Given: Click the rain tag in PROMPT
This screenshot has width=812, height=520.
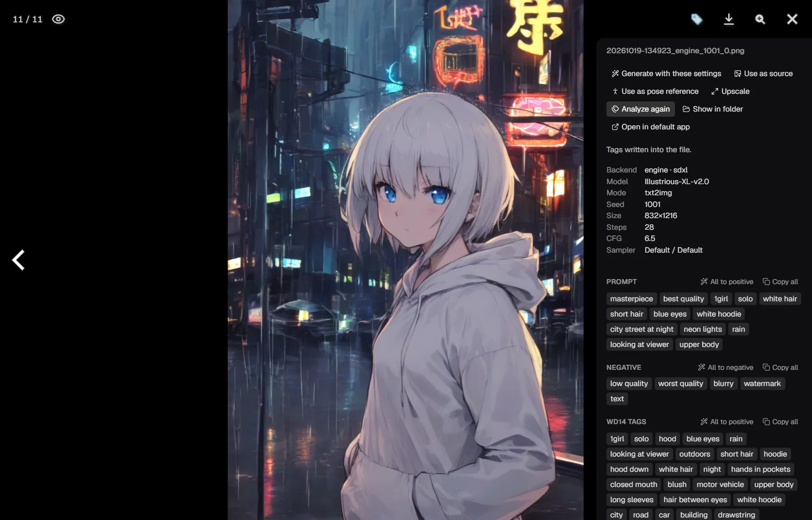Looking at the screenshot, I should point(738,329).
